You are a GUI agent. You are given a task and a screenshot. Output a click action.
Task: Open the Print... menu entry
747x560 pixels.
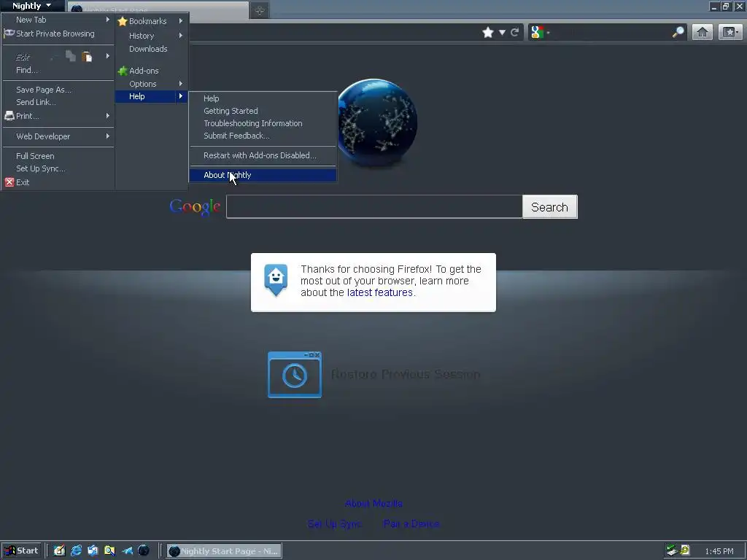[x=57, y=116]
